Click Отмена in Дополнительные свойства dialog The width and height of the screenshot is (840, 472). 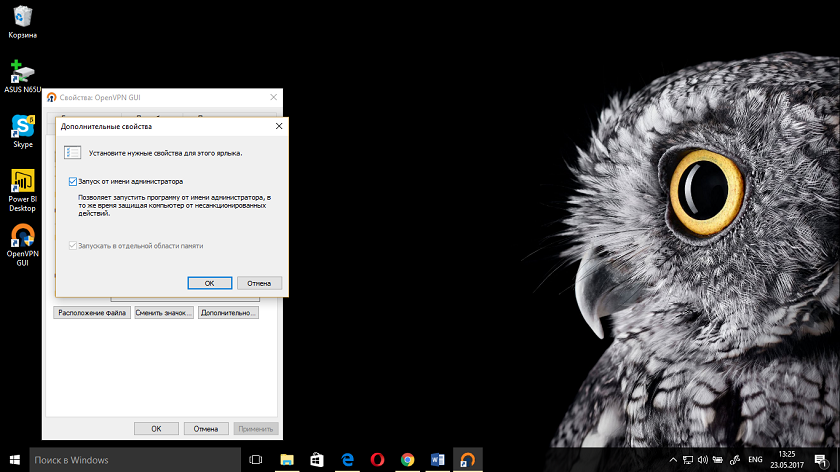tap(259, 283)
